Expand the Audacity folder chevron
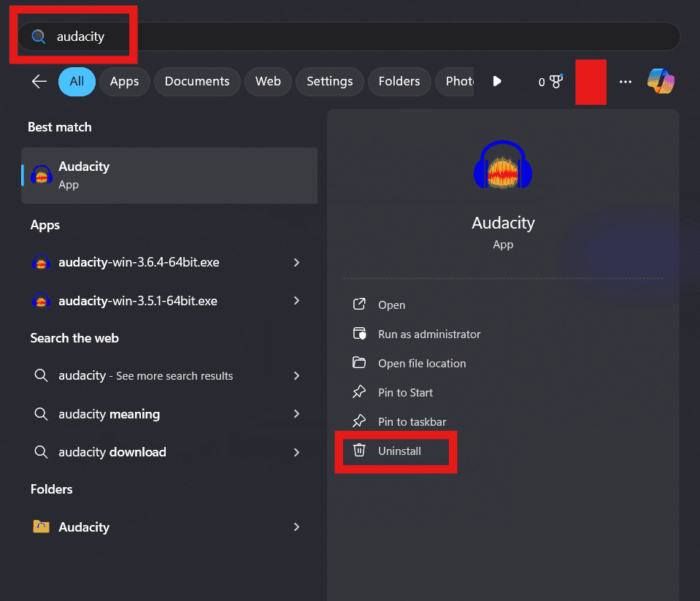The width and height of the screenshot is (700, 601). [296, 527]
